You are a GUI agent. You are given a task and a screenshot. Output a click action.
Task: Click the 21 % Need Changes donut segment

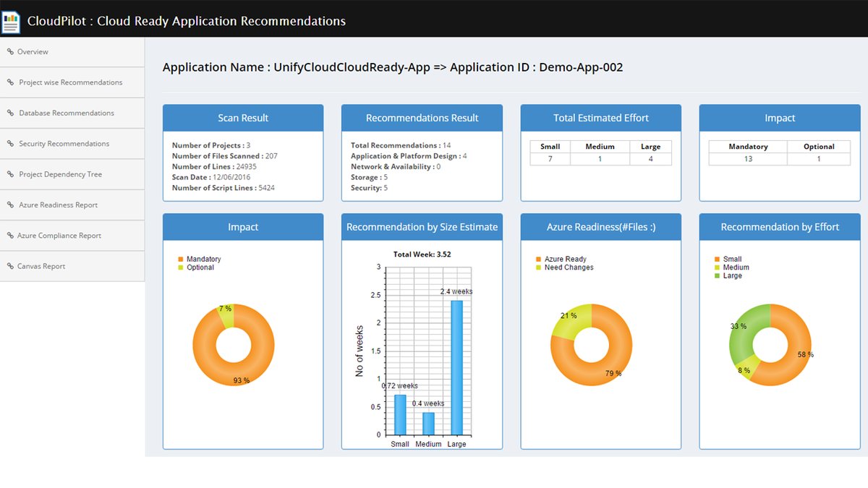(x=571, y=323)
